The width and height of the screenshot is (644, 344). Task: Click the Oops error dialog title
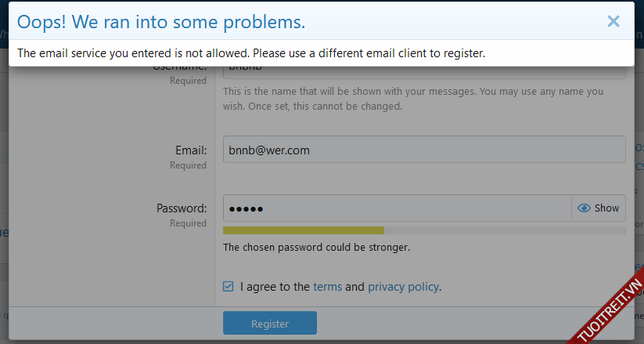(x=161, y=21)
